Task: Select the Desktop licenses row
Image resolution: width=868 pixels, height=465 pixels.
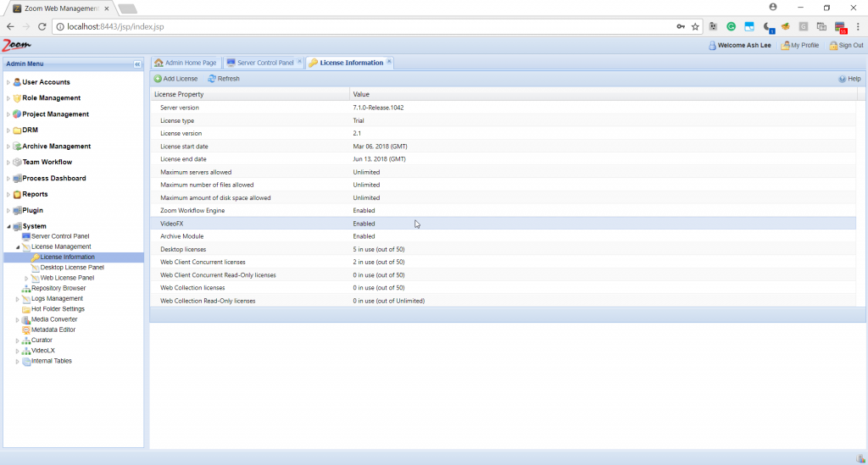Action: pyautogui.click(x=504, y=249)
